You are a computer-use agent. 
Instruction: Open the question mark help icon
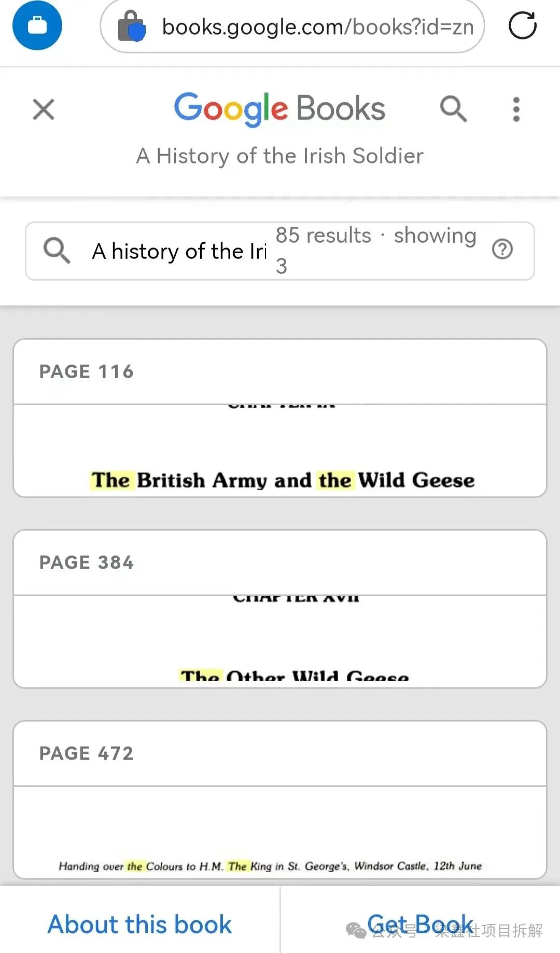tap(502, 250)
